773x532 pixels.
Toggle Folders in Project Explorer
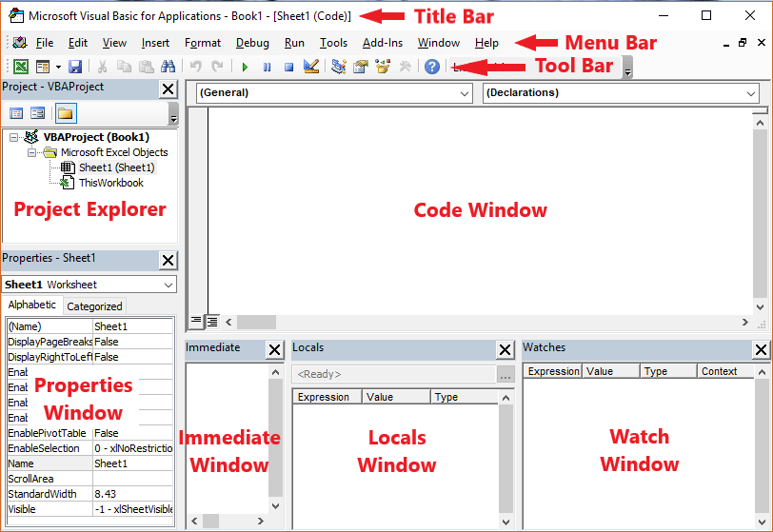click(x=66, y=113)
